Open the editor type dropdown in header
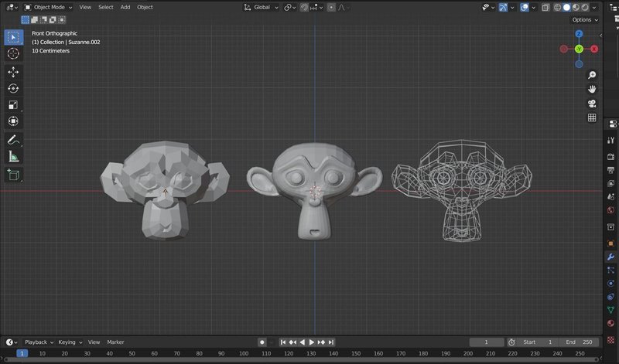The height and width of the screenshot is (364, 619). click(12, 7)
